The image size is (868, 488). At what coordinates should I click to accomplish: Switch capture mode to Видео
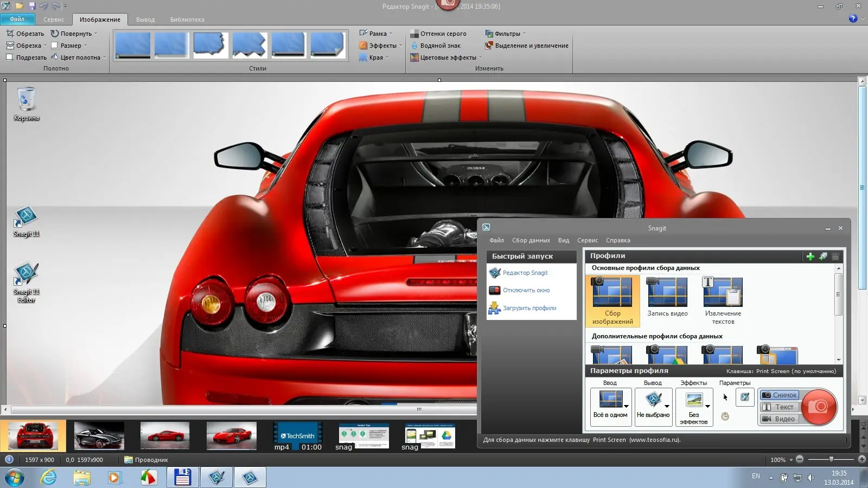[x=779, y=419]
